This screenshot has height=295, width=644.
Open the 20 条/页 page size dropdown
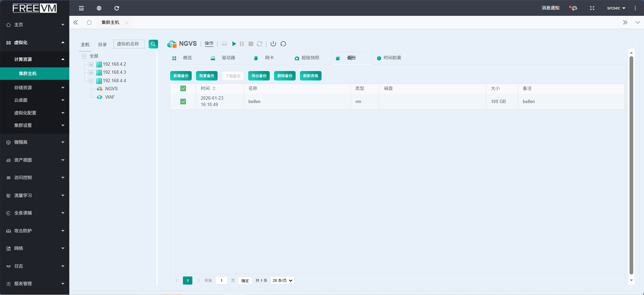point(282,281)
